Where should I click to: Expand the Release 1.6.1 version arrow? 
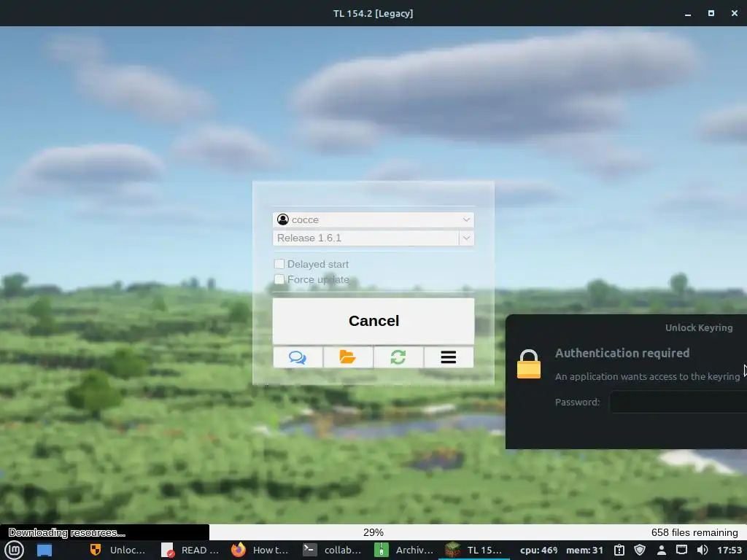tap(466, 238)
